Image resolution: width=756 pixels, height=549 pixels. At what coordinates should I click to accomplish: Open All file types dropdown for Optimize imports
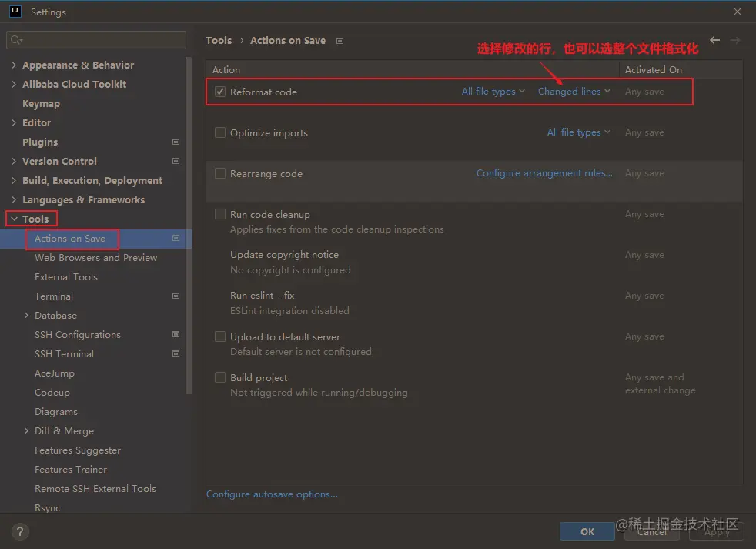(x=579, y=132)
